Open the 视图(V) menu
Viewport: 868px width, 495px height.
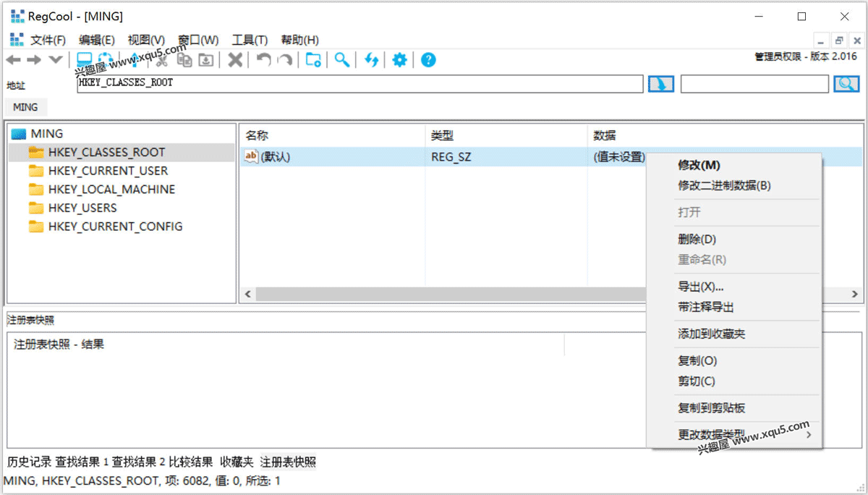coord(146,41)
